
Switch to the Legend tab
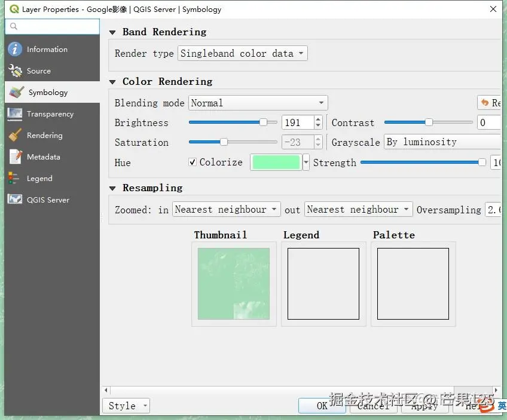pos(52,179)
